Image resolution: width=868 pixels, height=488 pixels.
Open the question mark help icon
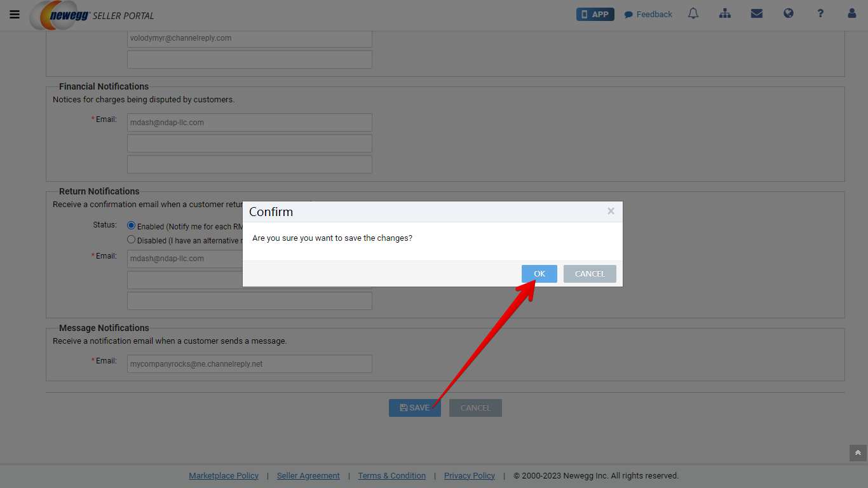pos(820,13)
